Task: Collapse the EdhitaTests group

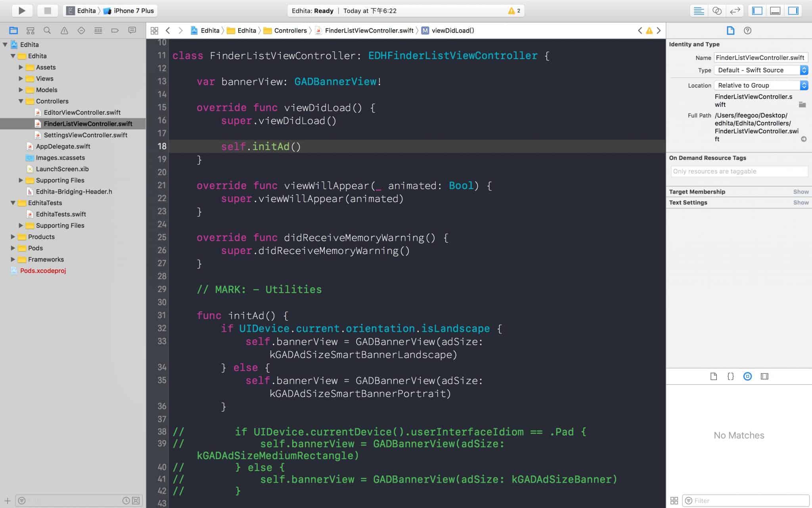Action: point(13,203)
